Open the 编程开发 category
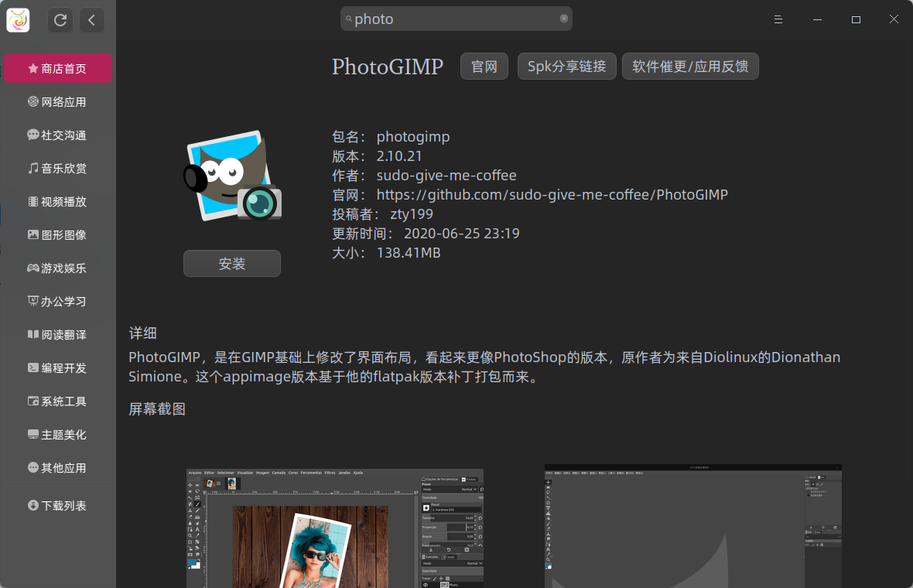Screen dimensions: 913x588 pos(58,367)
